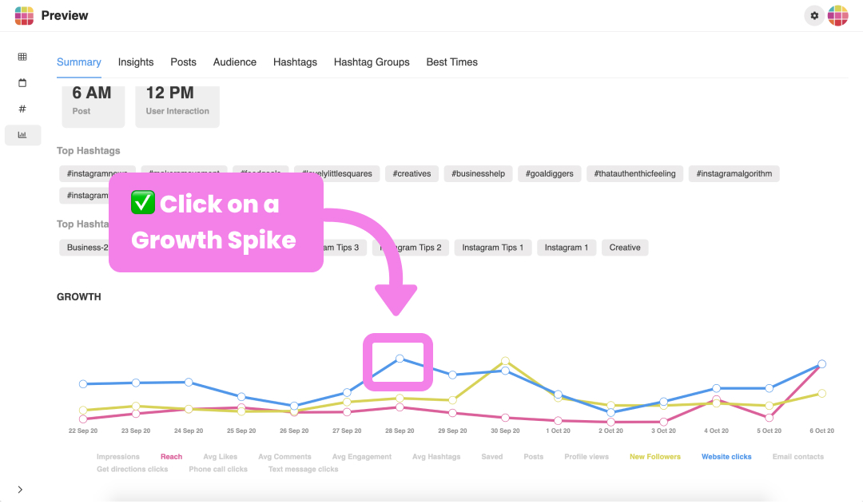Select the analytics chart sidebar icon
The height and width of the screenshot is (504, 863).
pos(22,135)
